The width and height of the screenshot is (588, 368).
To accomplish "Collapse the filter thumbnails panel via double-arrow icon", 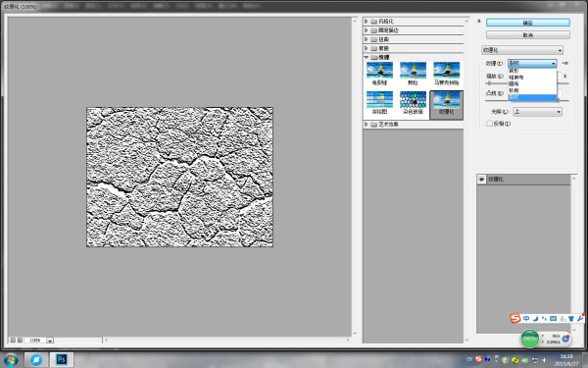I will [479, 21].
